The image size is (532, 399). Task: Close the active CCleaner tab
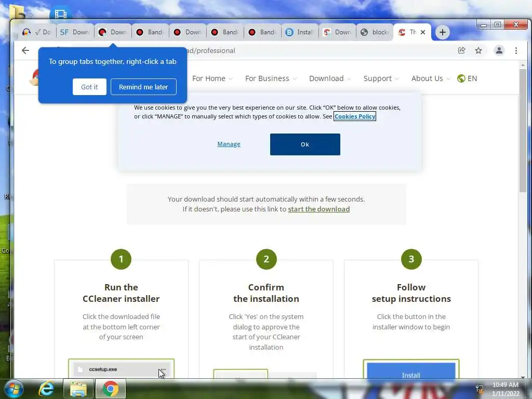pos(423,32)
